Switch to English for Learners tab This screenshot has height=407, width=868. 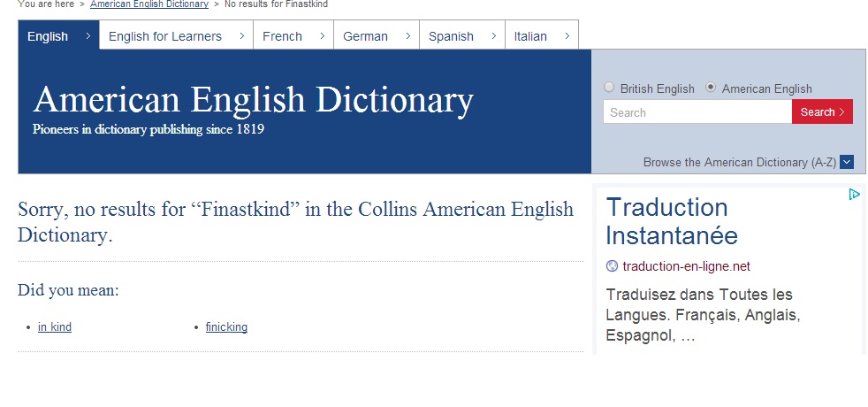click(176, 36)
